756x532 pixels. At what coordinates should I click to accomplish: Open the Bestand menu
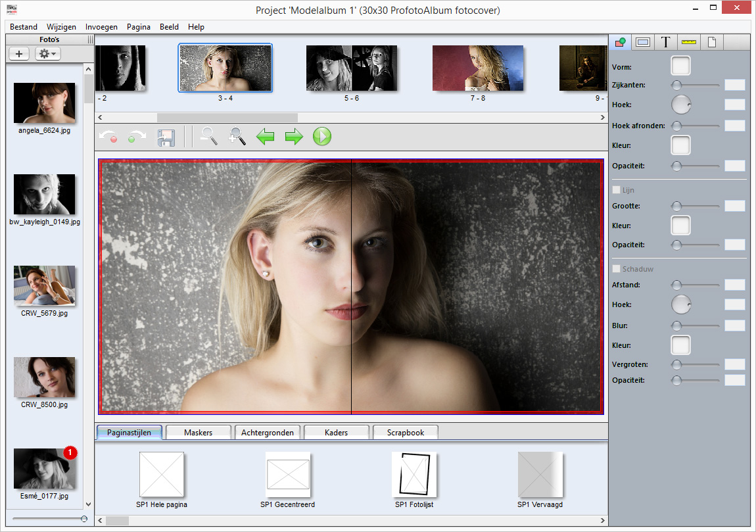pyautogui.click(x=23, y=27)
